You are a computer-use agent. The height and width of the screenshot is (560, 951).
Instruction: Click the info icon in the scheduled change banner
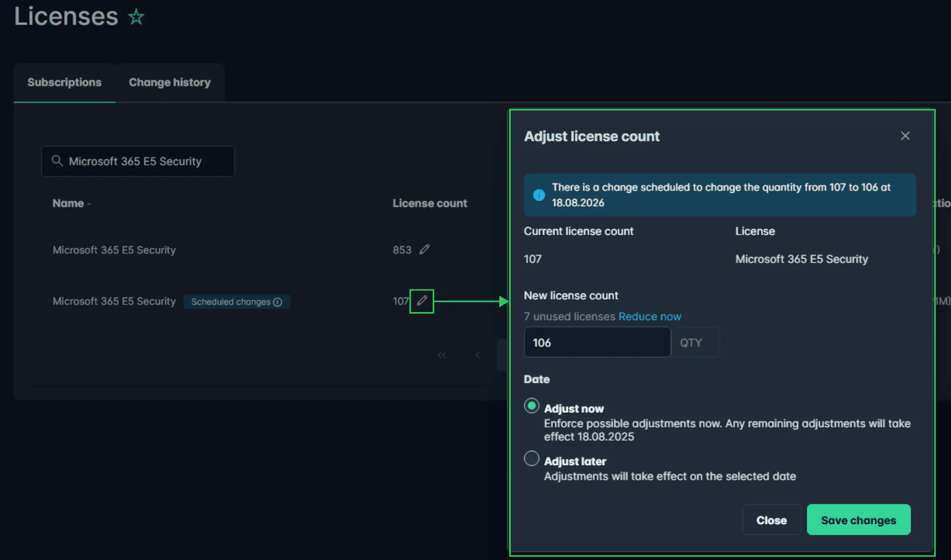[539, 195]
